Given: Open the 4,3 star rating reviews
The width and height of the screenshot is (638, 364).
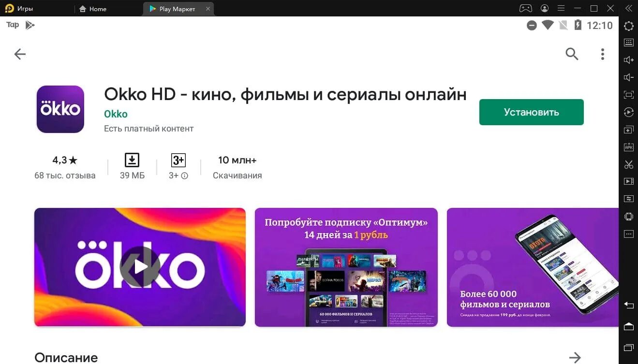Looking at the screenshot, I should 65,160.
